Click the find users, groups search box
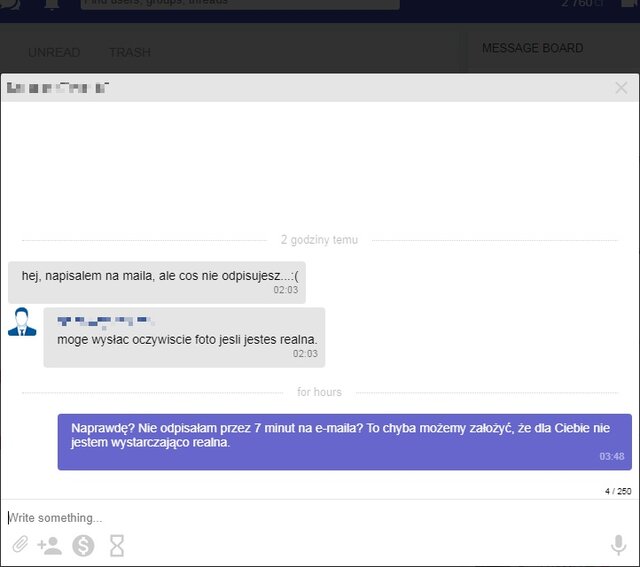 (240, 3)
